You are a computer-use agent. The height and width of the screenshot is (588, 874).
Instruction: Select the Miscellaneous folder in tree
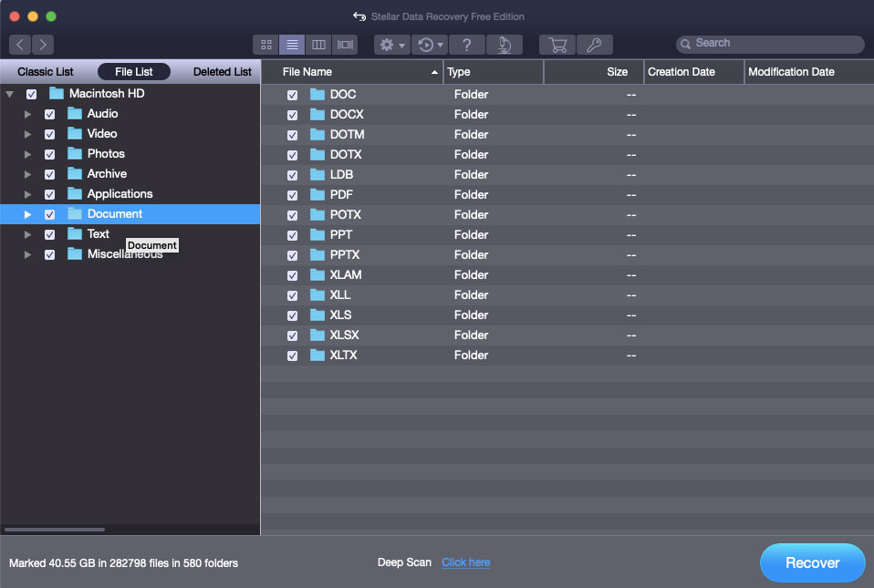[x=125, y=254]
